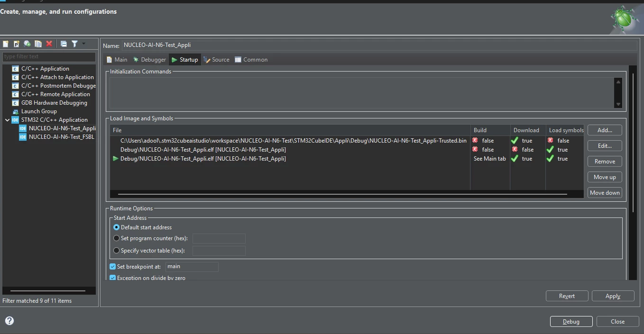The width and height of the screenshot is (644, 334).
Task: Delete the selected launch configuration
Action: click(x=49, y=44)
